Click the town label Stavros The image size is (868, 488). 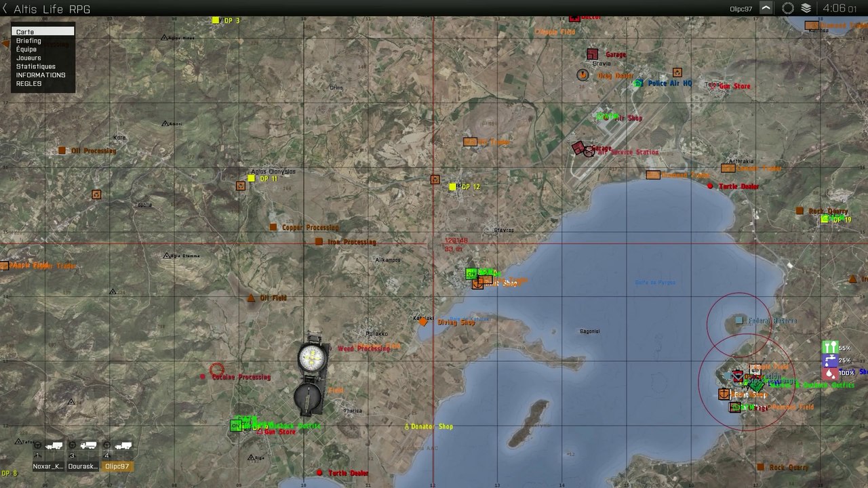coord(504,230)
